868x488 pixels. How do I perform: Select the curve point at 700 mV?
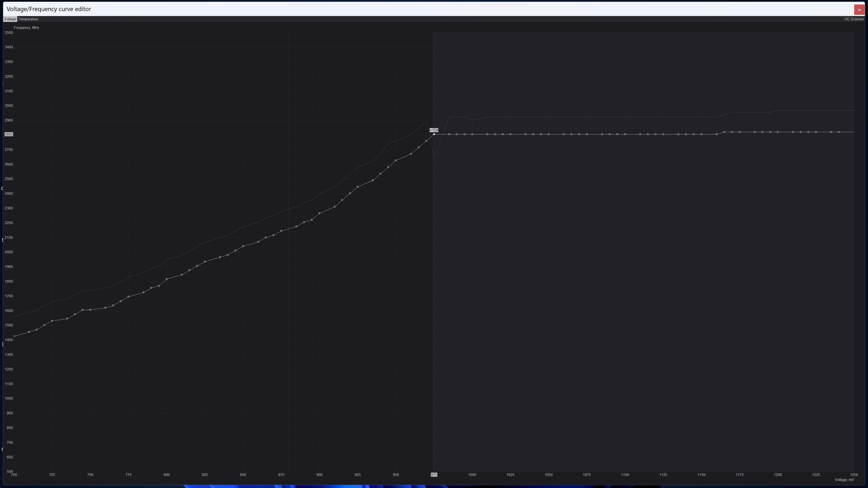click(x=14, y=336)
